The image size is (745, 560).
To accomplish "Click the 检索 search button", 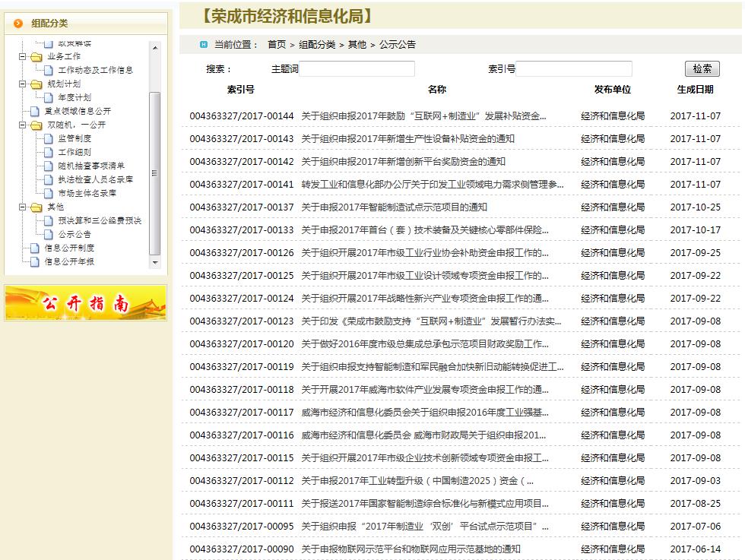I will [702, 69].
